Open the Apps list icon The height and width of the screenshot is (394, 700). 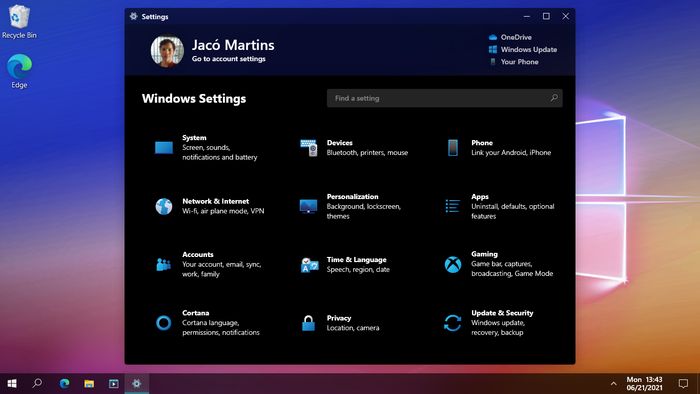click(453, 206)
